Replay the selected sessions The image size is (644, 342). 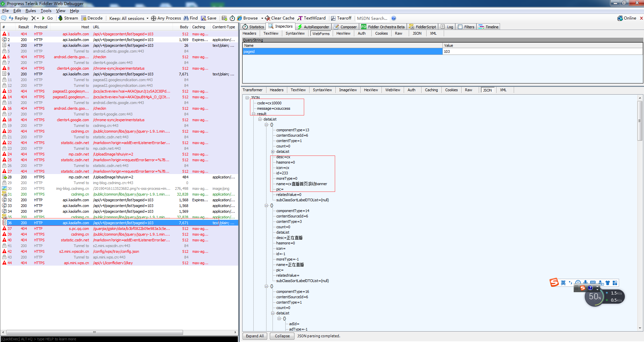pos(18,18)
